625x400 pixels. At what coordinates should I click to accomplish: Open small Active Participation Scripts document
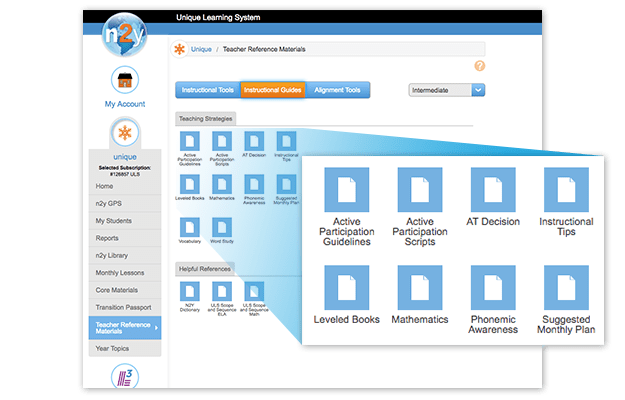pos(222,141)
